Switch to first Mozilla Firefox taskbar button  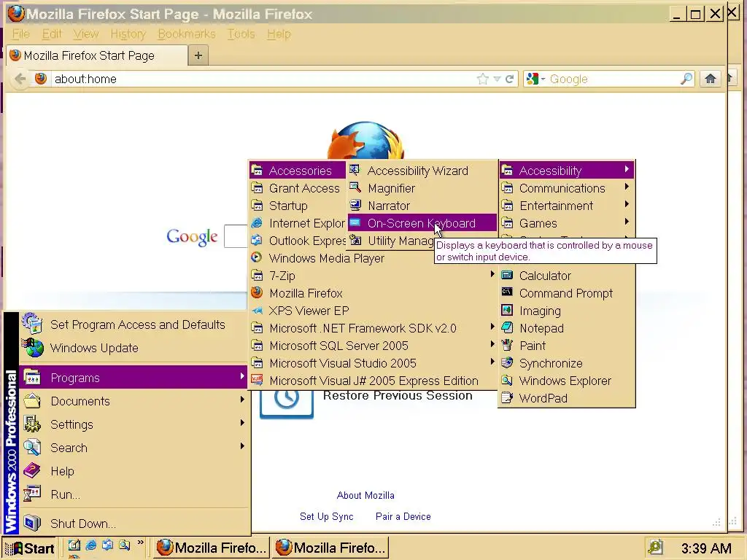pos(212,548)
